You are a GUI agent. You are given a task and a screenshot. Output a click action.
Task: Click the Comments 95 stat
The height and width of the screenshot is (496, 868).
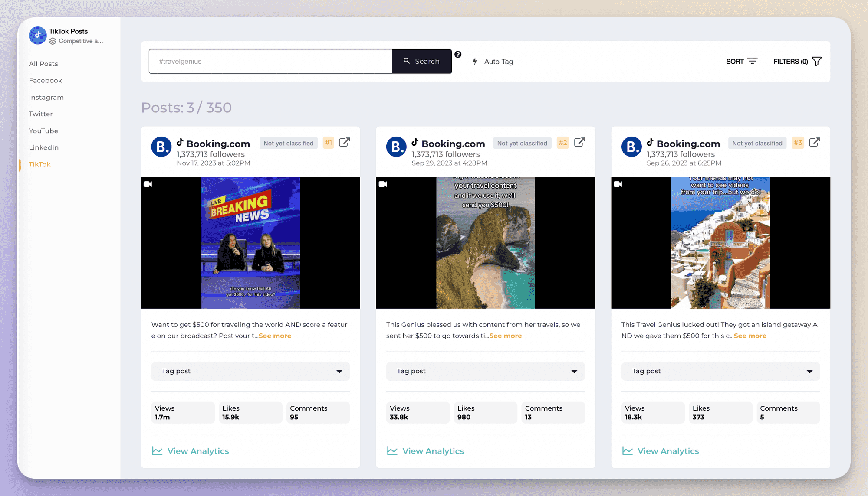[x=318, y=412]
